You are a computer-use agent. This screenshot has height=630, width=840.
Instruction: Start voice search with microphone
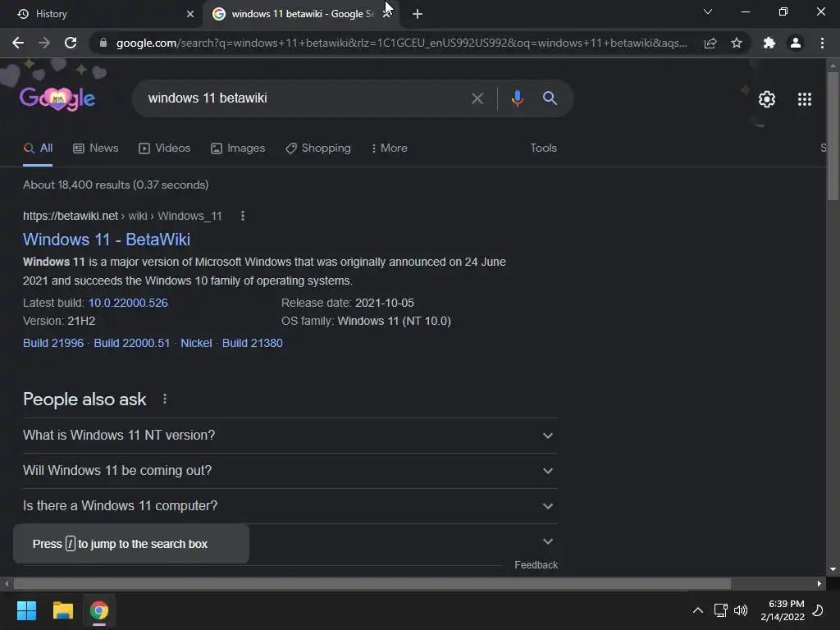point(517,98)
